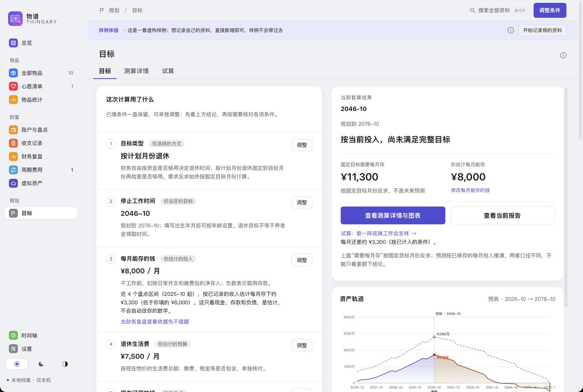Click 开始记录我的资料 button
Image resolution: width=583 pixels, height=392 pixels.
click(543, 30)
